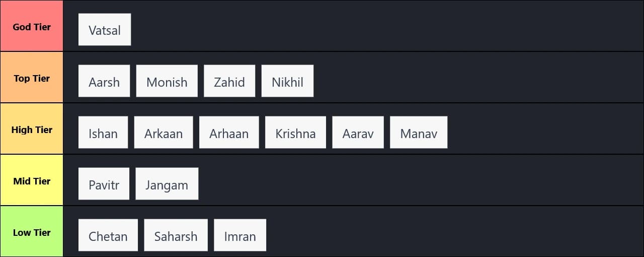This screenshot has height=257, width=644.
Task: Select the green Low Tier label
Action: 32,232
